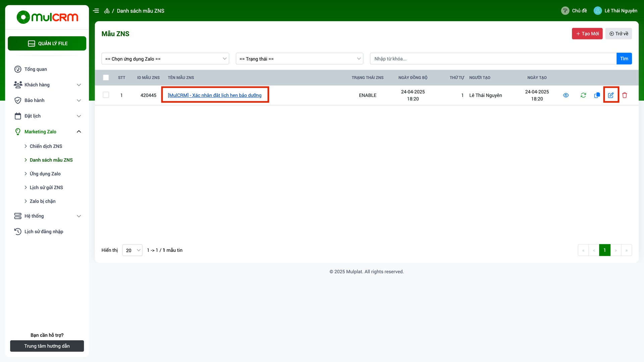Click the hamburger menu icon

click(96, 11)
